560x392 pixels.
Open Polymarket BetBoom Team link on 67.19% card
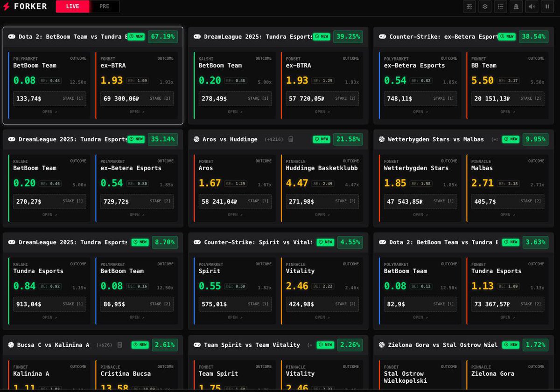[49, 112]
